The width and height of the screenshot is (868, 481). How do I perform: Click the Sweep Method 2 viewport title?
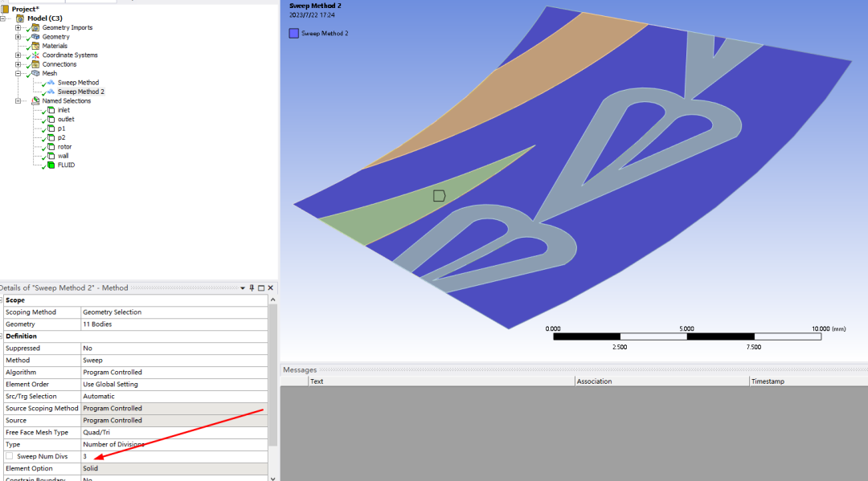pyautogui.click(x=315, y=6)
